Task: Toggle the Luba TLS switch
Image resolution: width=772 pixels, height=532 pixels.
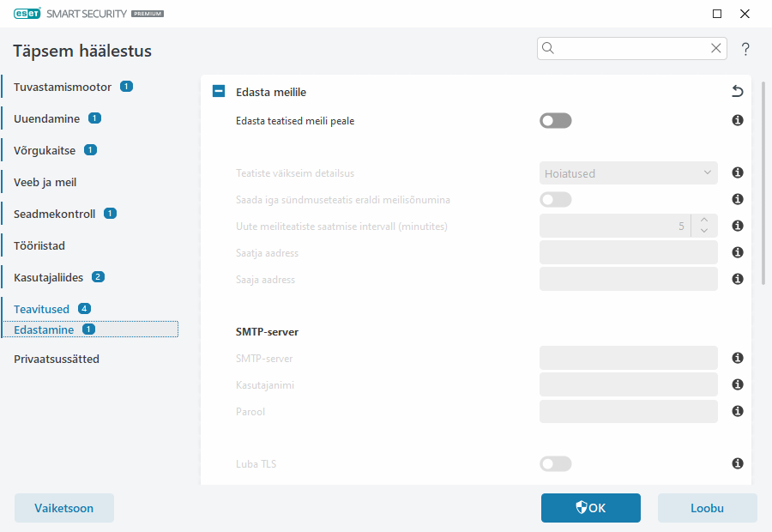Action: [555, 464]
